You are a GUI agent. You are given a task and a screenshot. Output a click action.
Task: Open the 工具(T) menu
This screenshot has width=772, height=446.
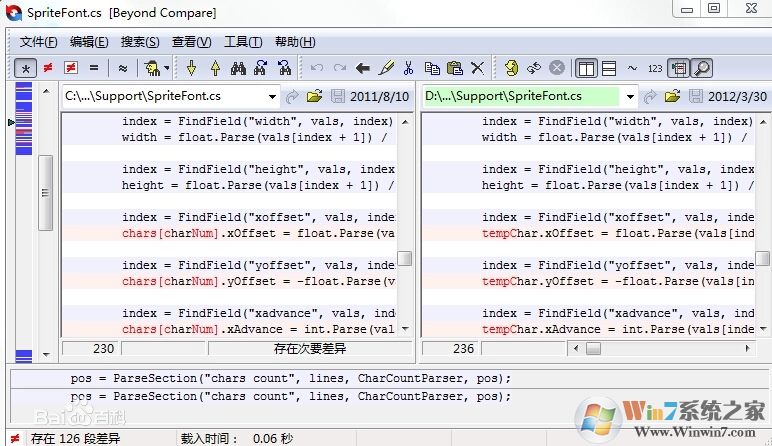click(242, 42)
